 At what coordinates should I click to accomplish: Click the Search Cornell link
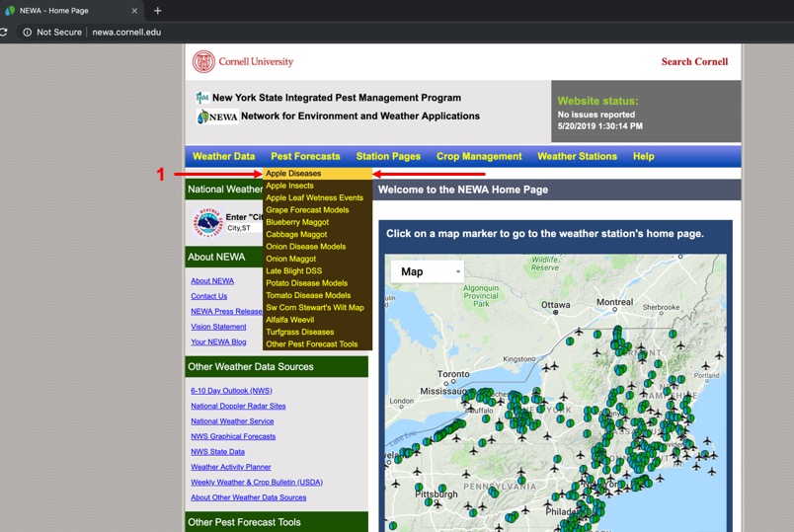click(x=694, y=61)
